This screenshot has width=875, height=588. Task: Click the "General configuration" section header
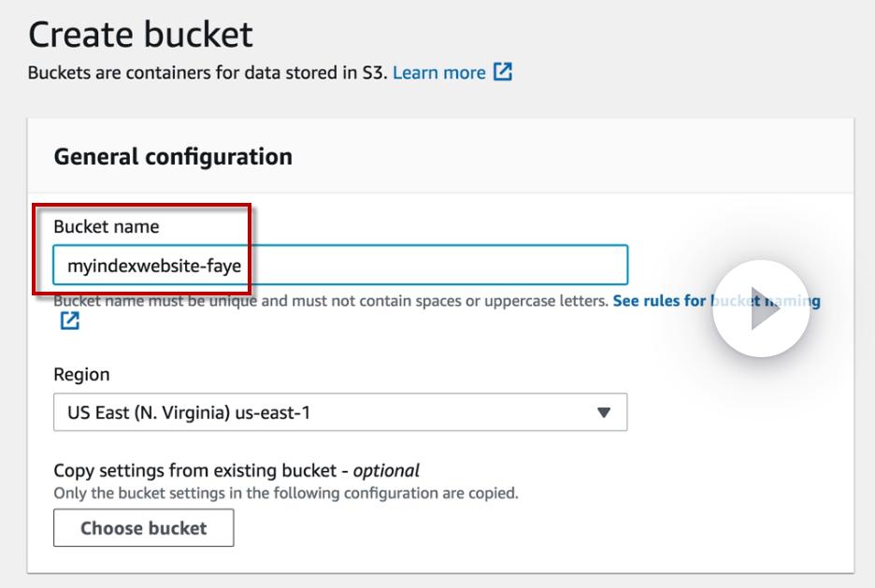173,156
